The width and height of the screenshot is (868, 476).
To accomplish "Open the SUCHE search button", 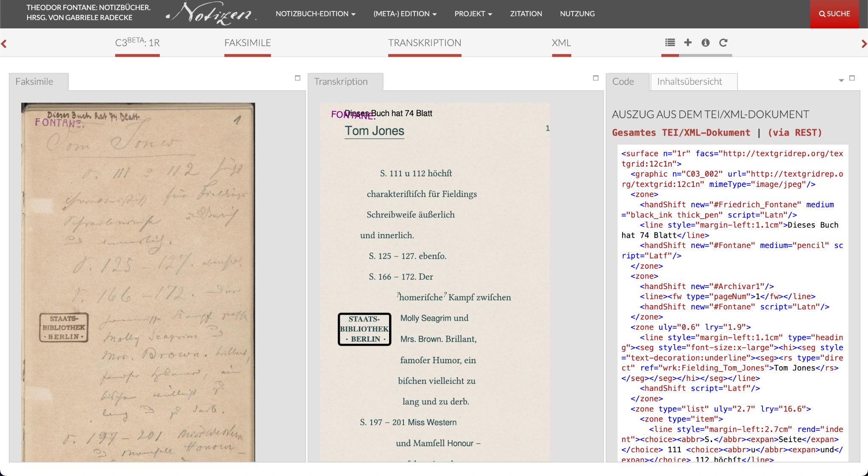I will pos(835,14).
